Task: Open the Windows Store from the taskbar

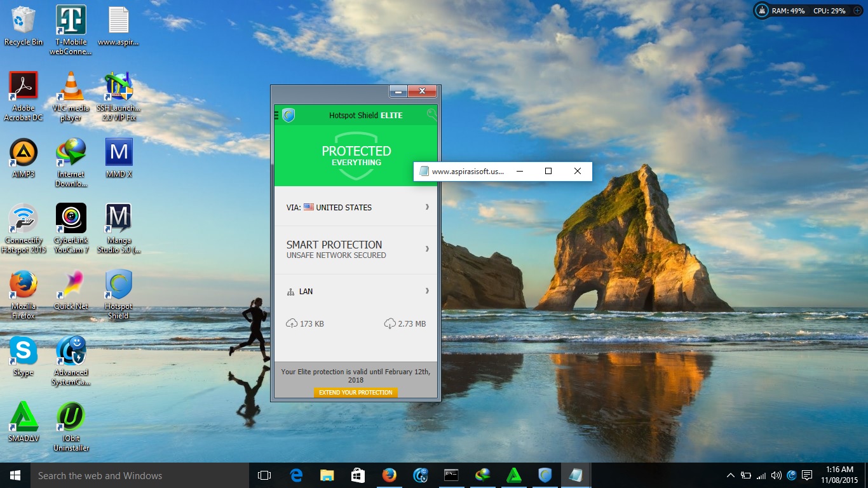Action: 358,475
